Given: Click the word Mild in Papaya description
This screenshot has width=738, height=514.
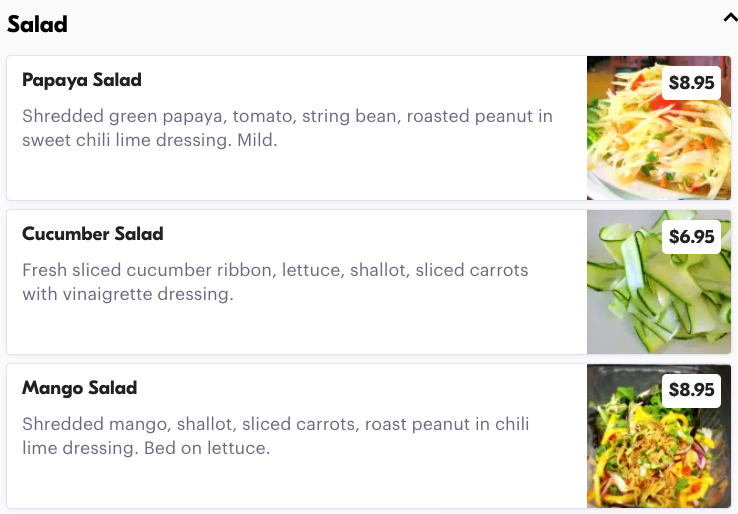Looking at the screenshot, I should point(256,141).
